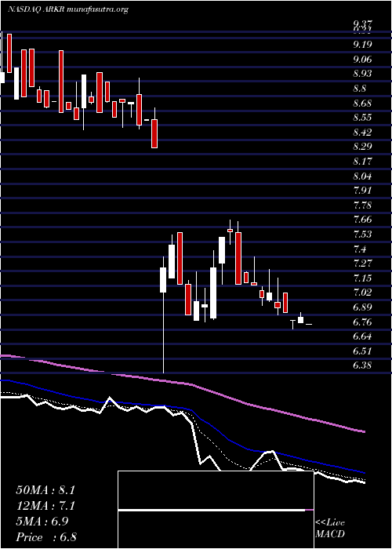Click the 7.53 price axis label
Screen dimensions: 392x549
tap(362, 235)
